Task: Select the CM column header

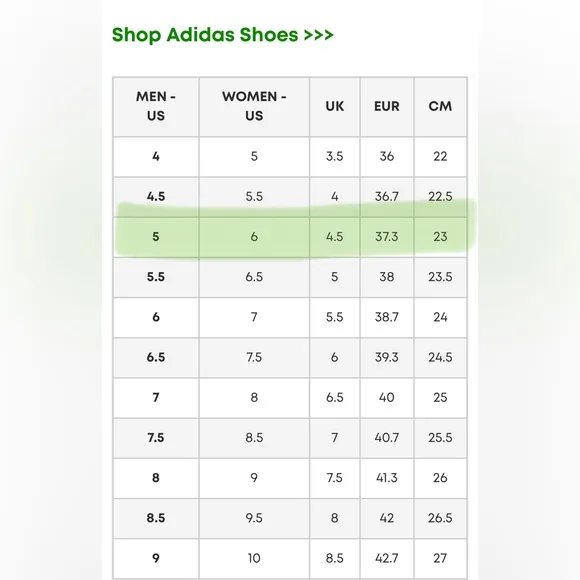Action: coord(440,107)
